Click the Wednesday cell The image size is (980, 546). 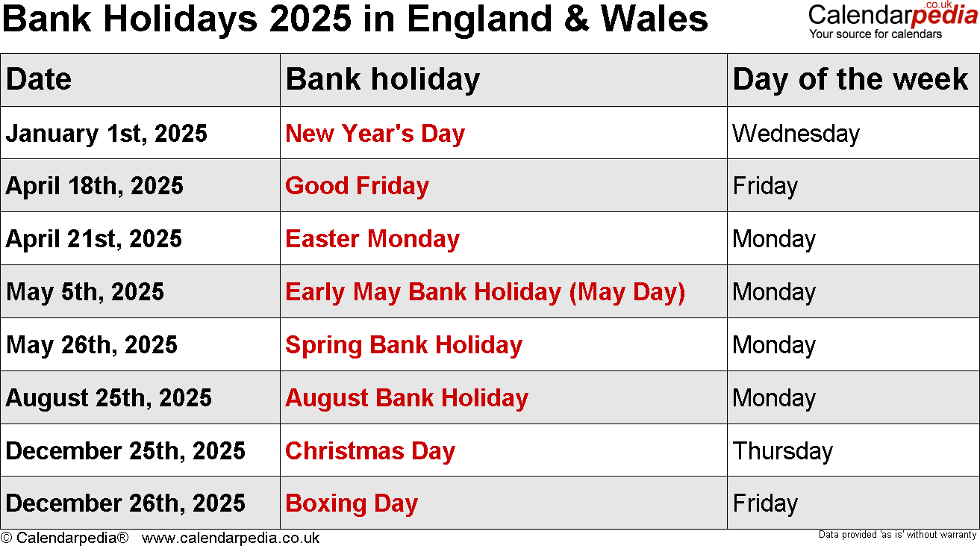(x=796, y=134)
